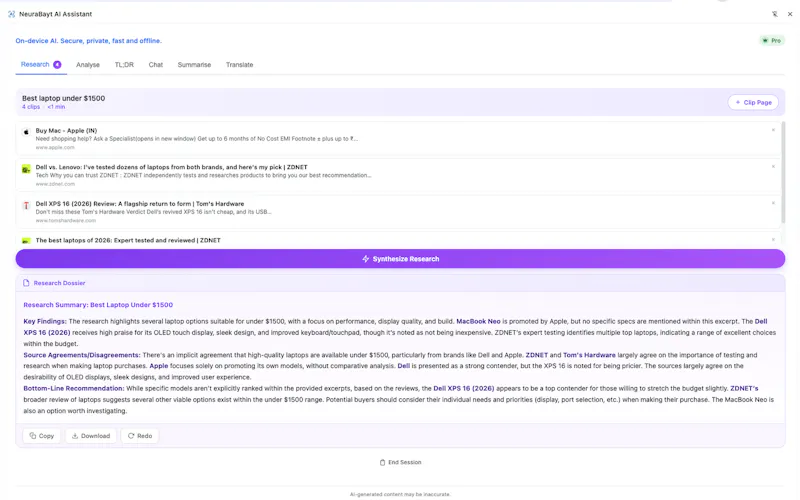Image resolution: width=800 pixels, height=500 pixels.
Task: Open the Summarise tab
Action: coord(194,65)
